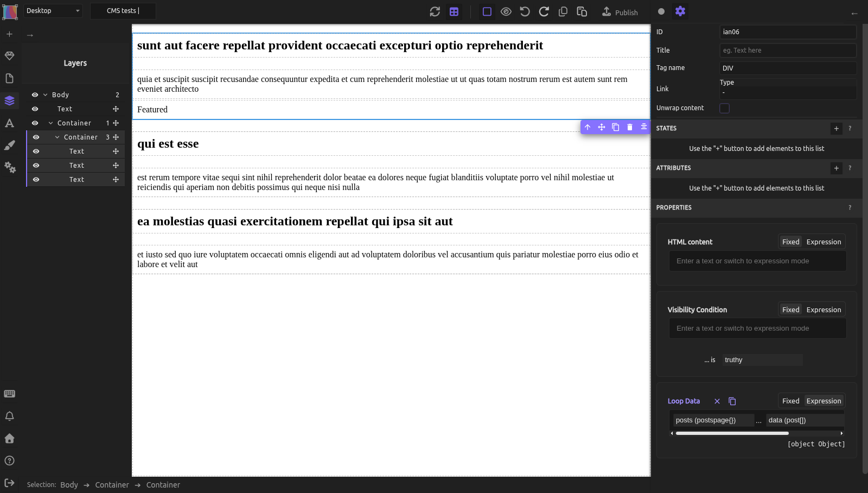Open the truthy condition dropdown
This screenshot has height=493, width=868.
pos(762,359)
